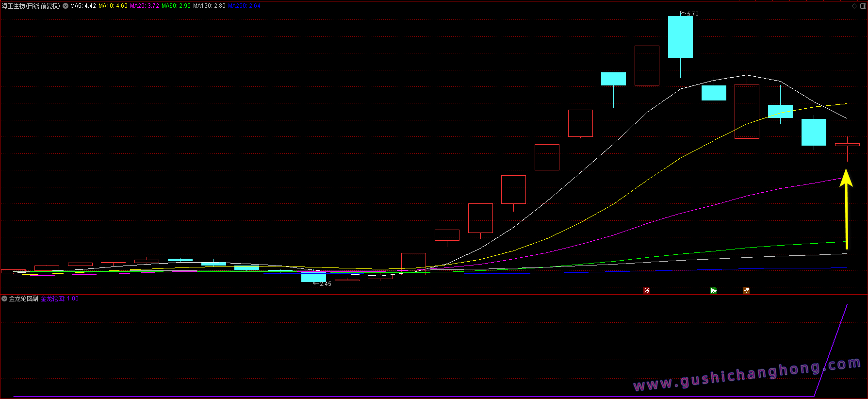The height and width of the screenshot is (399, 868).
Task: Select the magenta MA20 value label
Action: (x=144, y=6)
